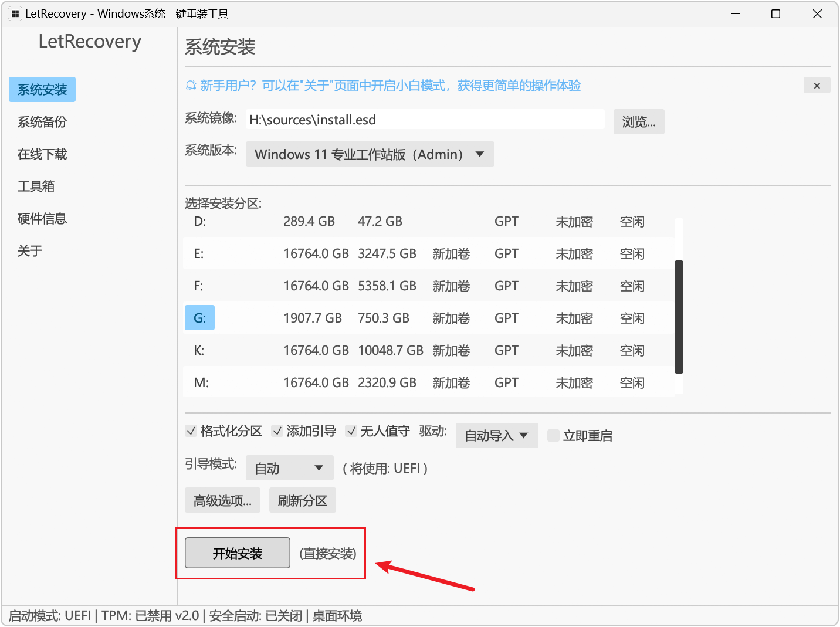
Task: Click the LetRecovery logo text in sidebar
Action: click(90, 42)
